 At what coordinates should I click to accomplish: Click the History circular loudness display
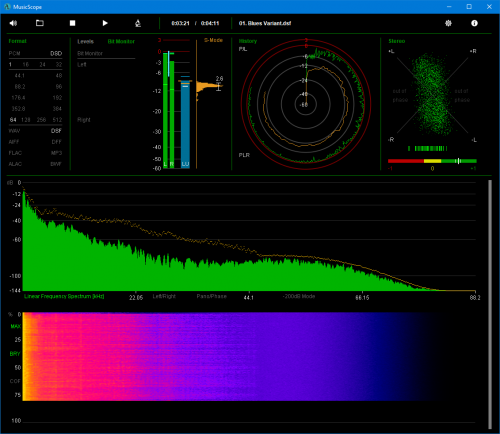point(305,104)
